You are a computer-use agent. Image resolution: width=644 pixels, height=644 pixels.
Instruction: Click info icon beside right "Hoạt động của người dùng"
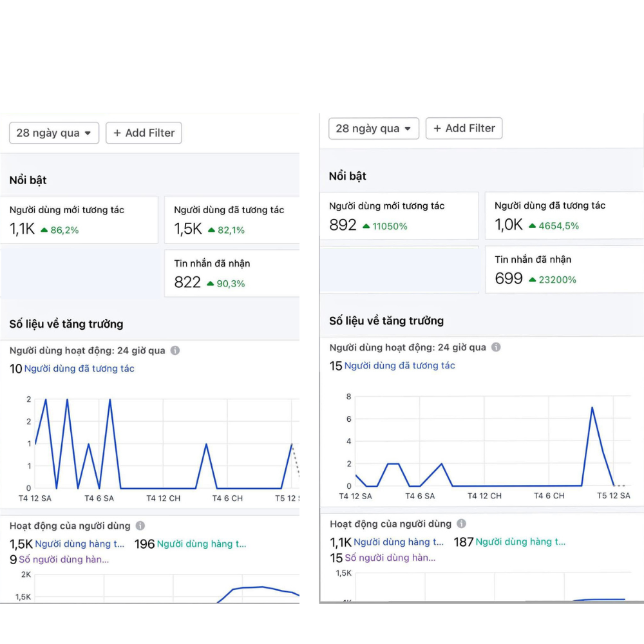(x=461, y=523)
